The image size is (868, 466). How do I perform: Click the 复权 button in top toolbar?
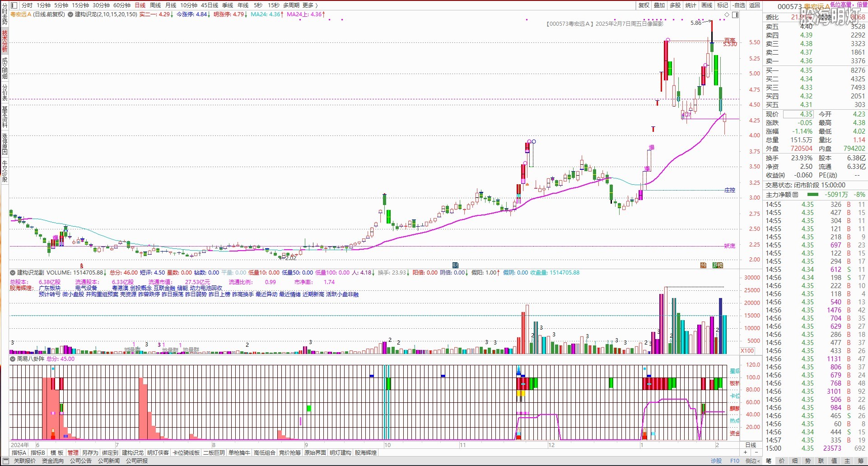(644, 5)
